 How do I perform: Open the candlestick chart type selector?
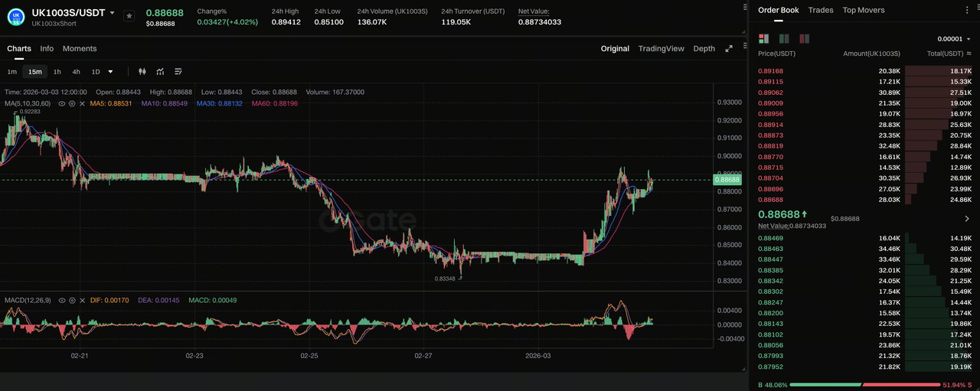(x=142, y=71)
